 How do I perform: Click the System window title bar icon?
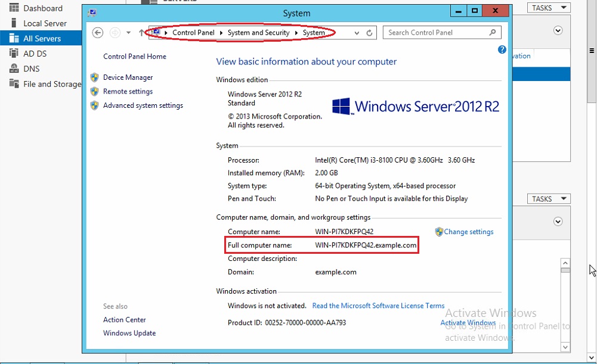[92, 13]
